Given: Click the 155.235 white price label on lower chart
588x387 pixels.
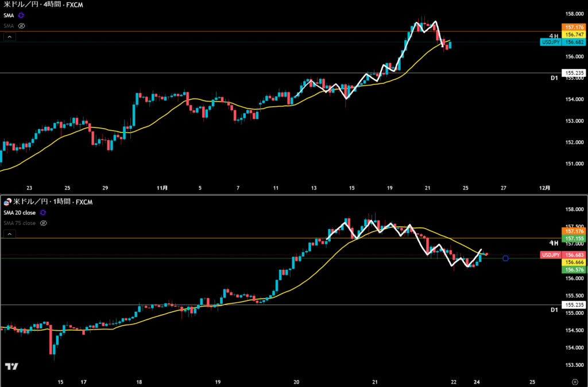Looking at the screenshot, I should click(x=574, y=305).
